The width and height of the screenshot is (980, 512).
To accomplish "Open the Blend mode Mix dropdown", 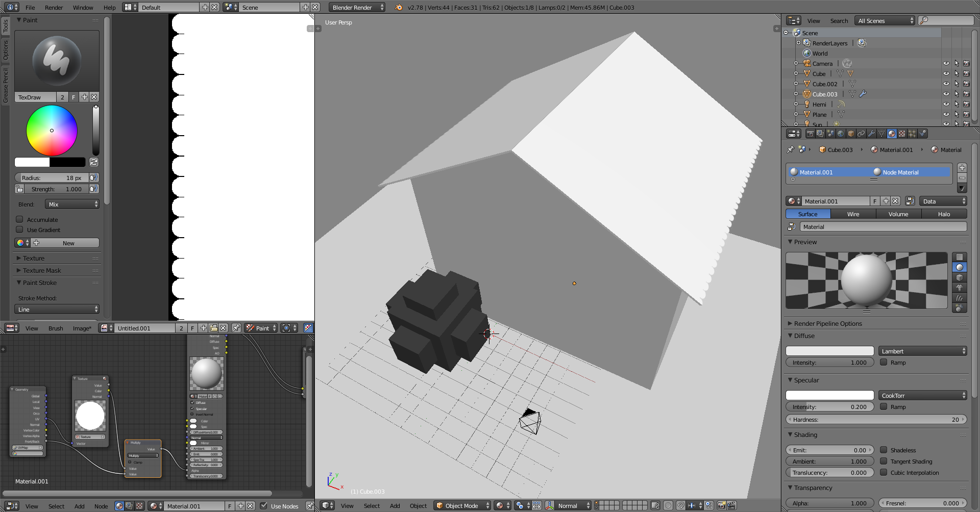I will 72,204.
